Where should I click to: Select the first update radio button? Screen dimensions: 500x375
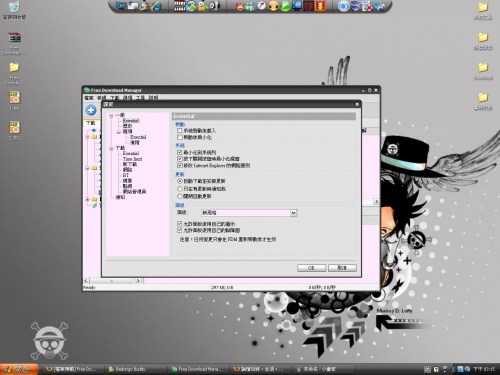pos(180,181)
